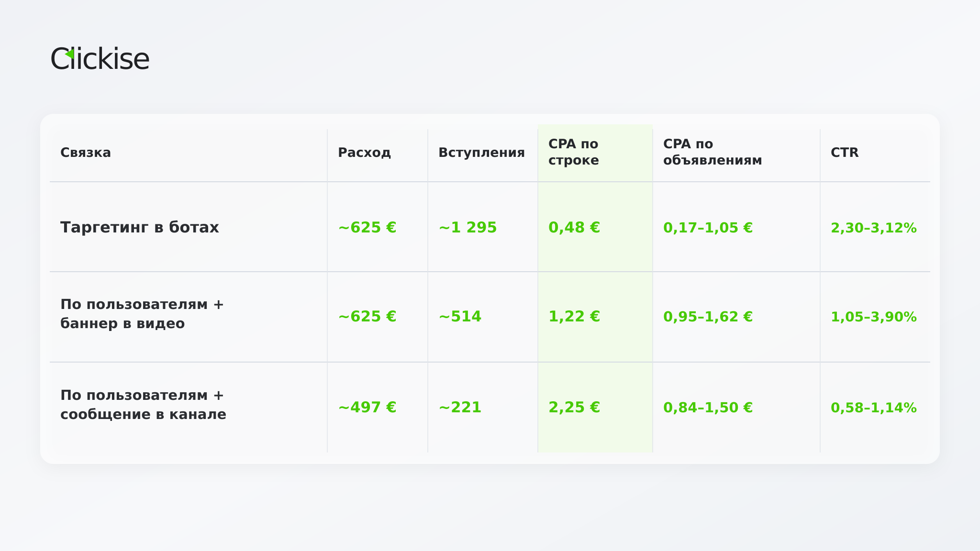Click По пользователям + баннер в видео

[142, 314]
